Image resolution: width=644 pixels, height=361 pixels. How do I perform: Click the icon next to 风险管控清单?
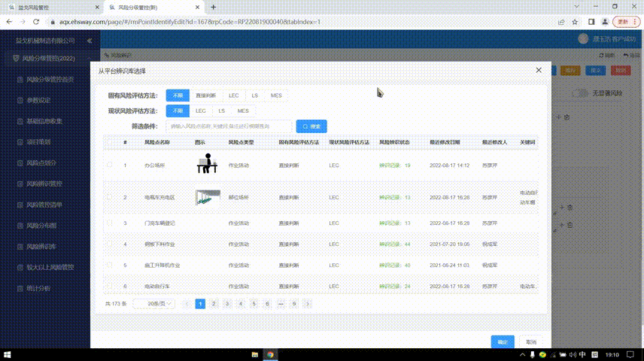[20, 205]
